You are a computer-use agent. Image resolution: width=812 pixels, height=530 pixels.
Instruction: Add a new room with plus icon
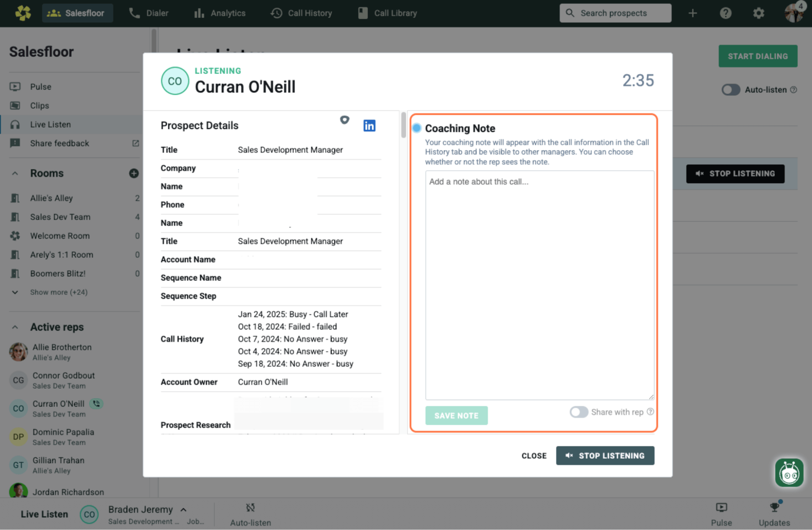click(134, 173)
